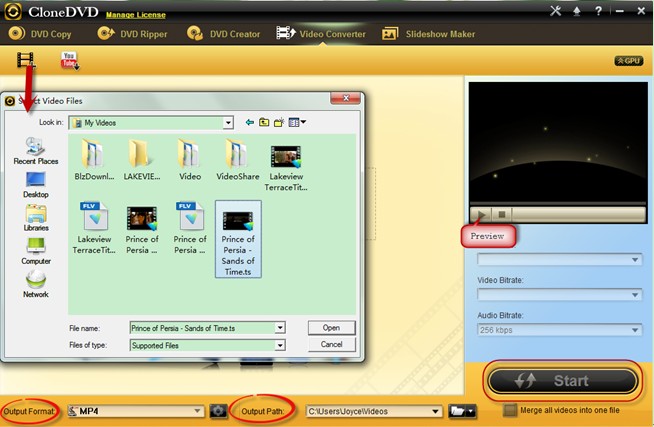Expand the Look in My Videos dropdown
654x427 pixels.
[228, 123]
